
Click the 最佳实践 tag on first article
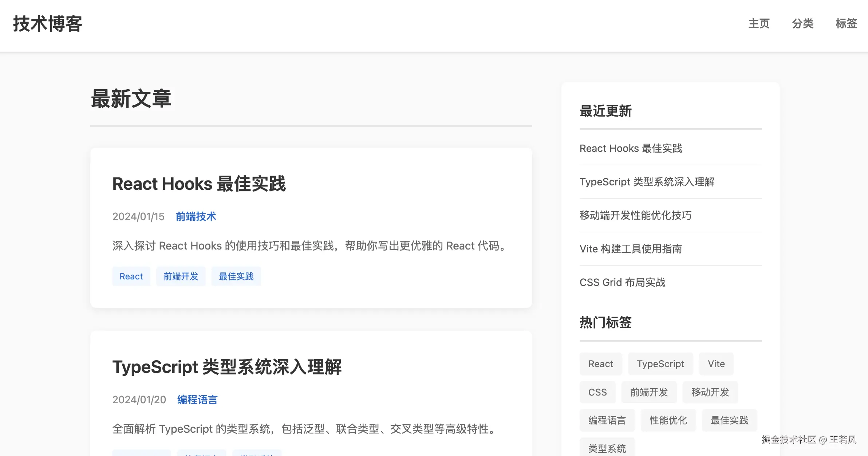[236, 276]
